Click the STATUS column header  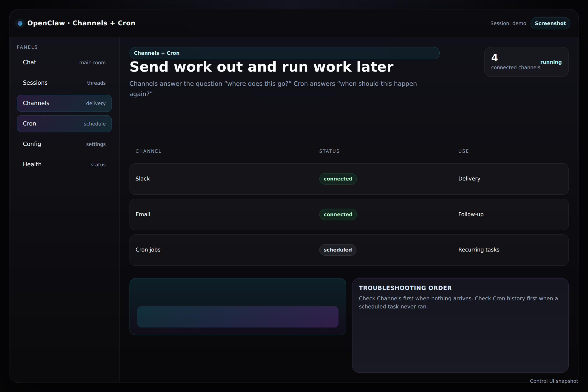[329, 151]
